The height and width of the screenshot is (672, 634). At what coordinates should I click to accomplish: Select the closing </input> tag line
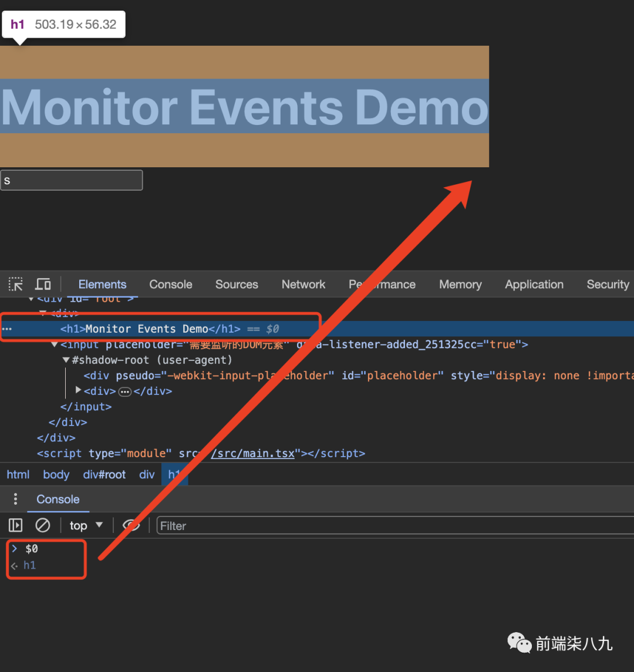click(86, 407)
